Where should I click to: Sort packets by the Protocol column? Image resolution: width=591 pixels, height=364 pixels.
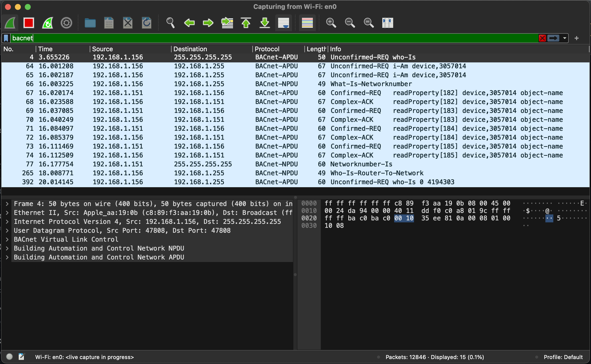(267, 49)
